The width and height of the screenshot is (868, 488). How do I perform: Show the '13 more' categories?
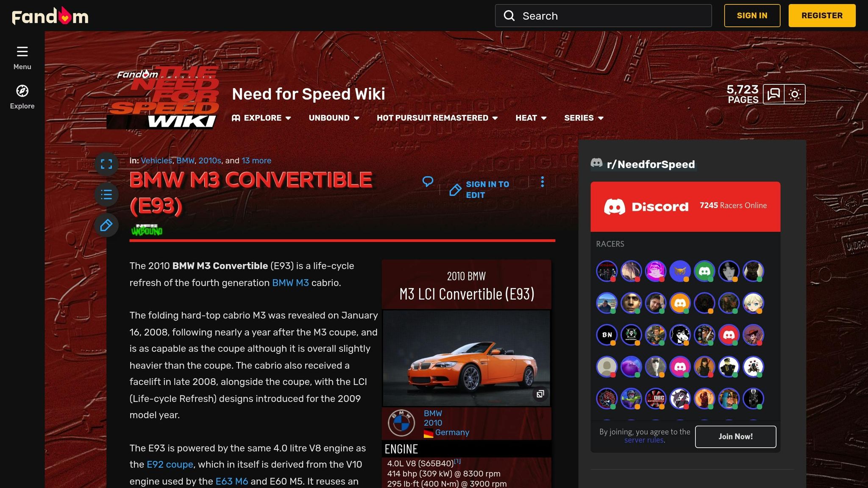256,161
